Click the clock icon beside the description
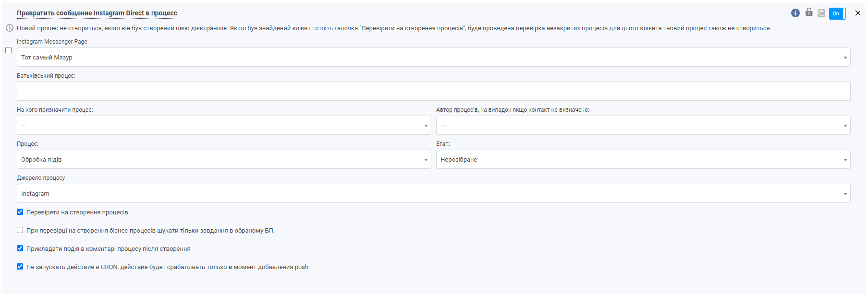This screenshot has width=868, height=294. pos(10,28)
